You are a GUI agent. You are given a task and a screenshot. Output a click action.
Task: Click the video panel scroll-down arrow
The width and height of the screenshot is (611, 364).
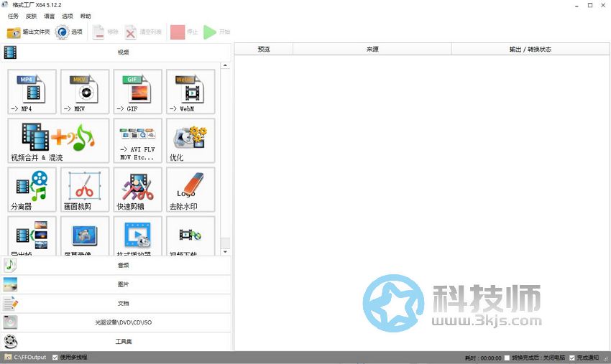click(x=225, y=252)
